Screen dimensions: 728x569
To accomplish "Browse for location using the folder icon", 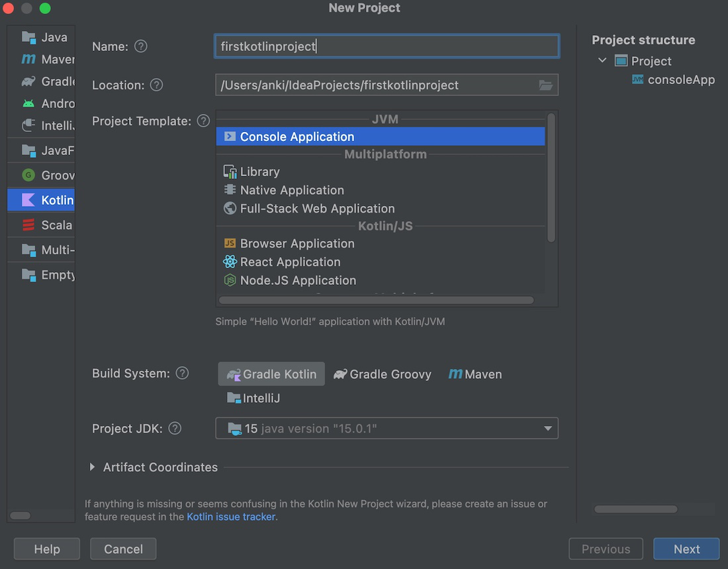I will coord(545,85).
